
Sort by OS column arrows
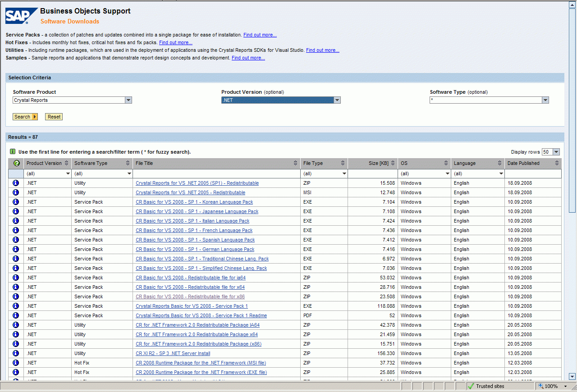[446, 163]
